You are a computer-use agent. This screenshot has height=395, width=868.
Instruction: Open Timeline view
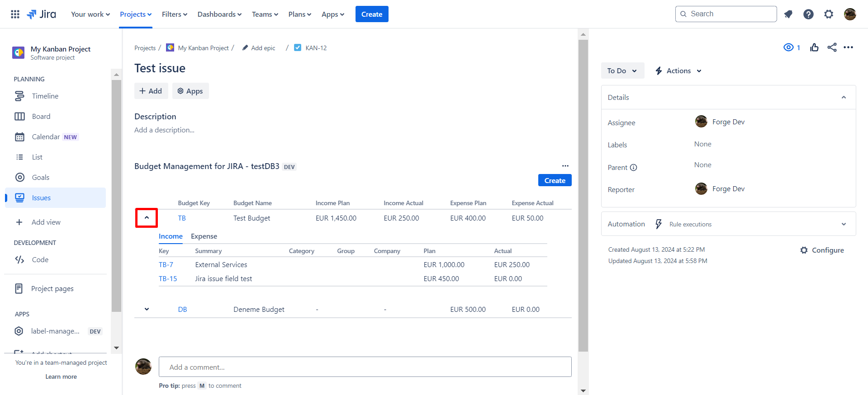pyautogui.click(x=55, y=96)
